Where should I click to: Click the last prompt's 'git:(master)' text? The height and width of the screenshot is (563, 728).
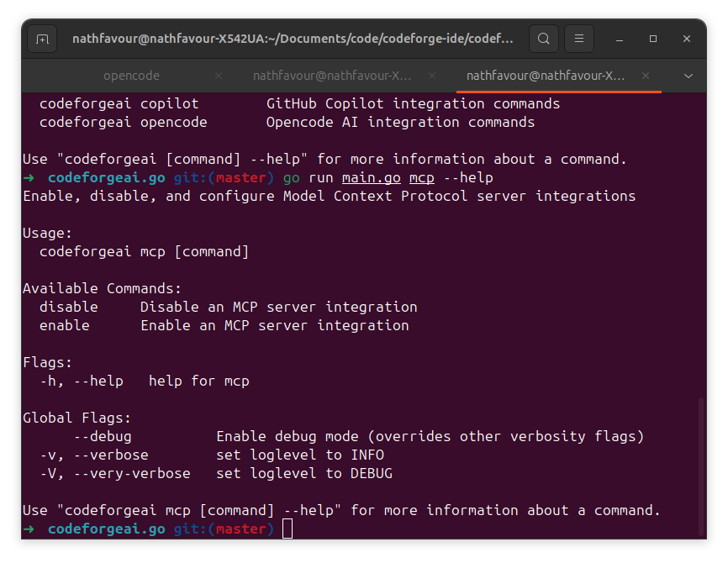[224, 529]
